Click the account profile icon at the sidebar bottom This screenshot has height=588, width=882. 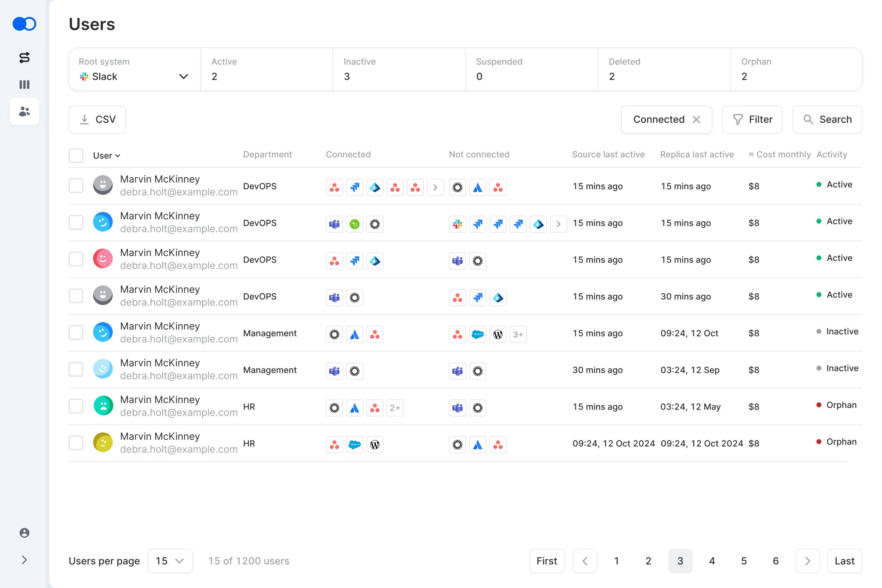click(24, 533)
